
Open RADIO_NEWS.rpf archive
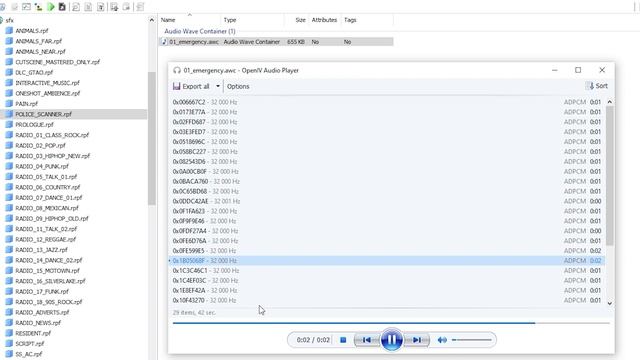pos(38,323)
